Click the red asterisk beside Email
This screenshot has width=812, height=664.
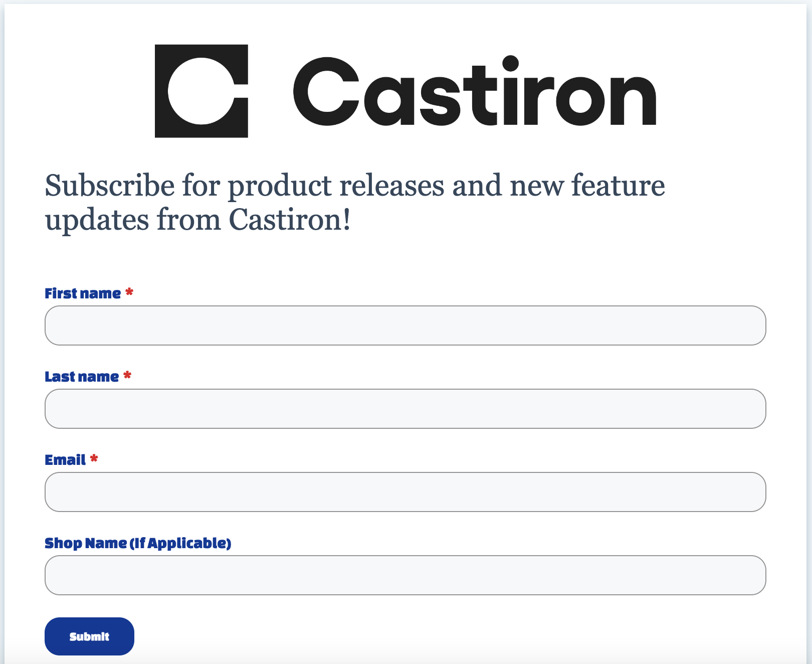pyautogui.click(x=94, y=459)
